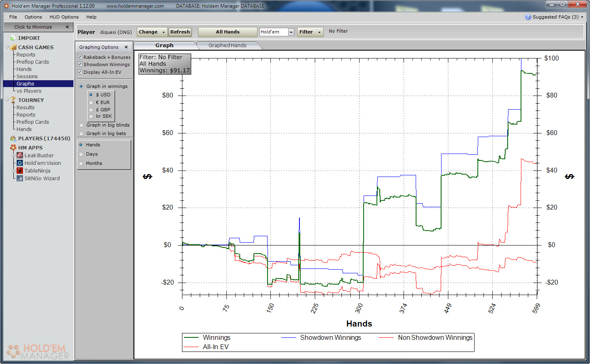Collapse Graphing Options with double-arrow icon
This screenshot has width=590, height=364.
tap(126, 47)
